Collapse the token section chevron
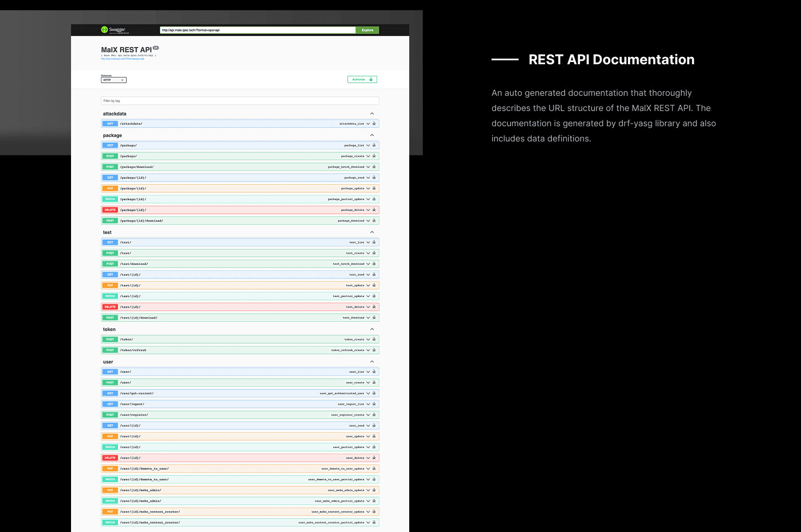The height and width of the screenshot is (532, 801). (371, 329)
